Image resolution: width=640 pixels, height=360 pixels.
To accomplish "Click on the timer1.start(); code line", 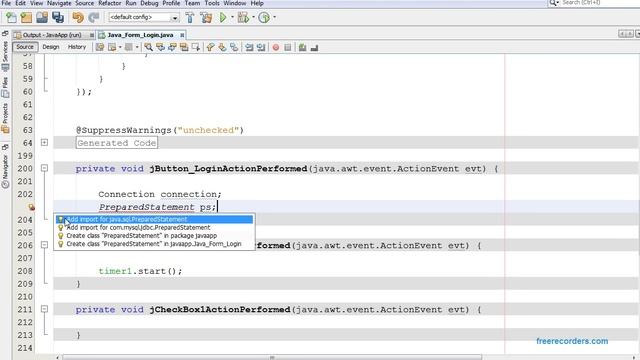I will coord(140,271).
